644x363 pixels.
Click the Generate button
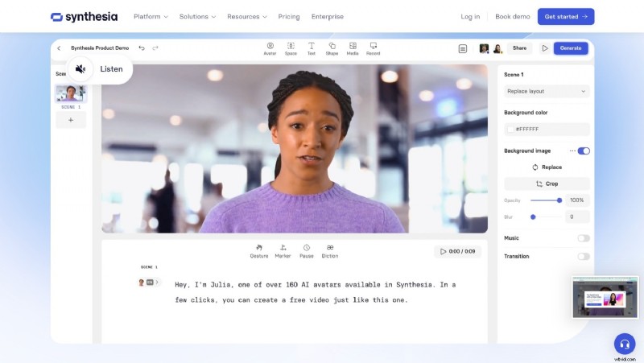tap(571, 48)
